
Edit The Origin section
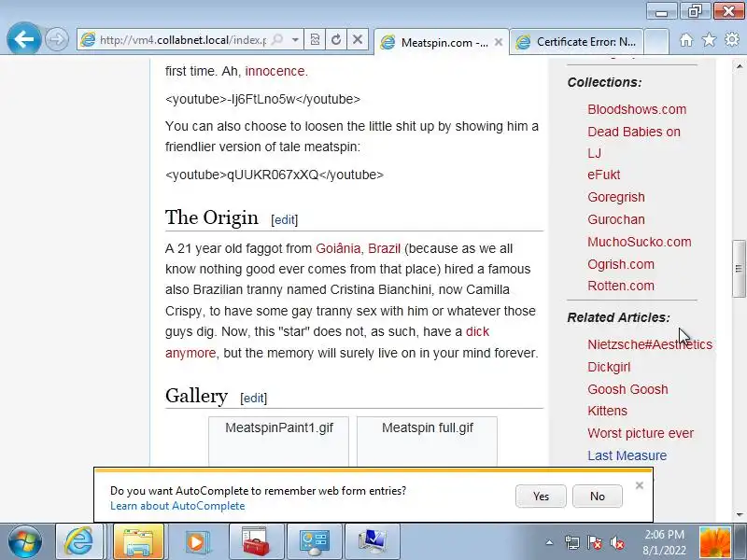[x=285, y=219]
